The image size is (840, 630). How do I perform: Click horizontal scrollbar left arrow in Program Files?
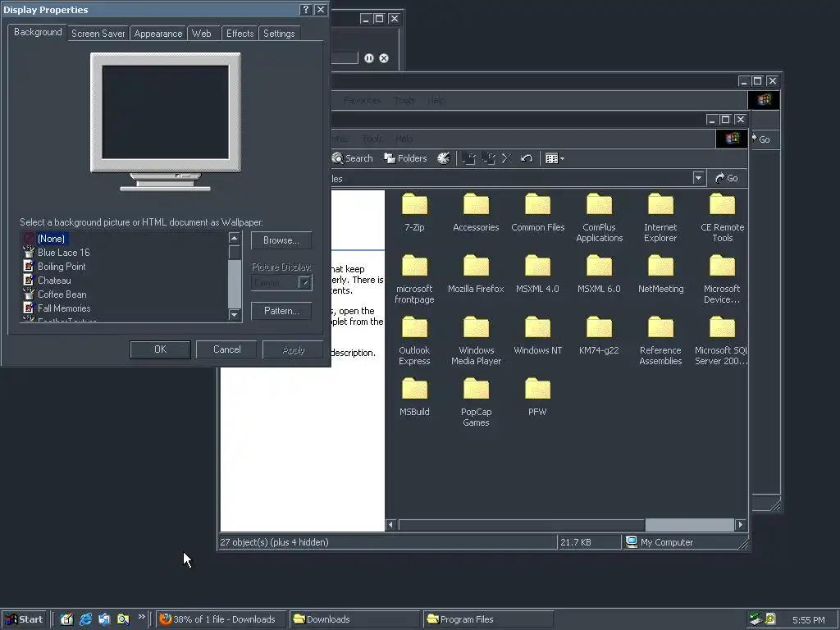tap(390, 524)
